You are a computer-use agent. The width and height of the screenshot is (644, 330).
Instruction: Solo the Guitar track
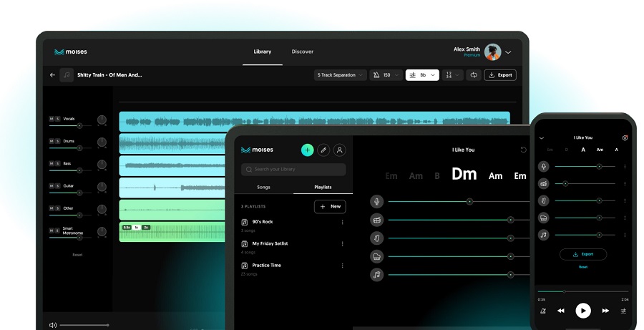coord(58,185)
